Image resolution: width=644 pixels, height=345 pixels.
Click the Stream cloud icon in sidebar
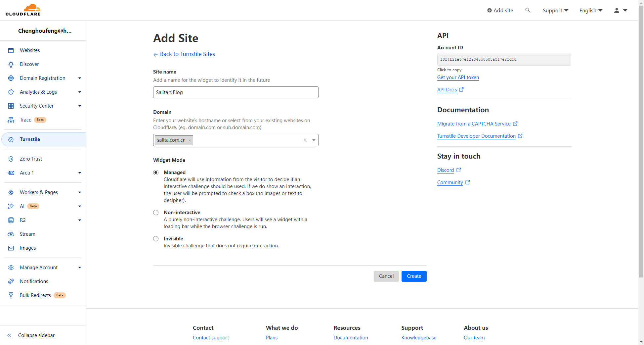[x=11, y=234]
